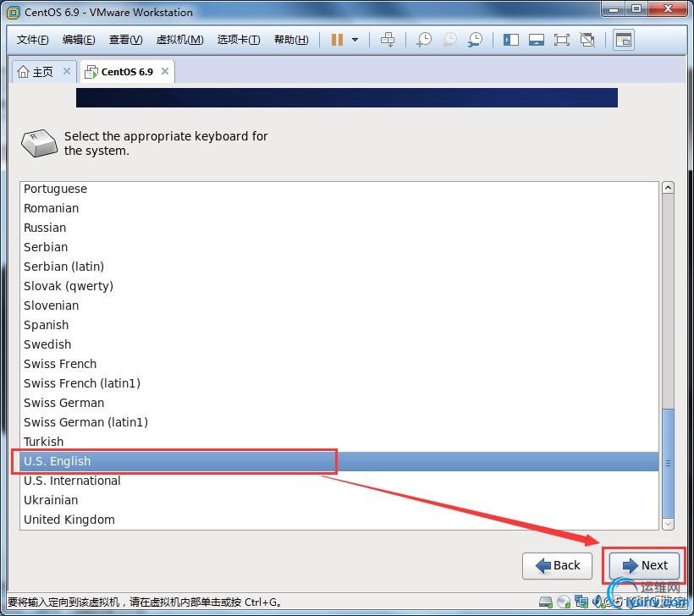Pause the virtual machine with the orange button
This screenshot has height=616, width=694.
pyautogui.click(x=337, y=40)
